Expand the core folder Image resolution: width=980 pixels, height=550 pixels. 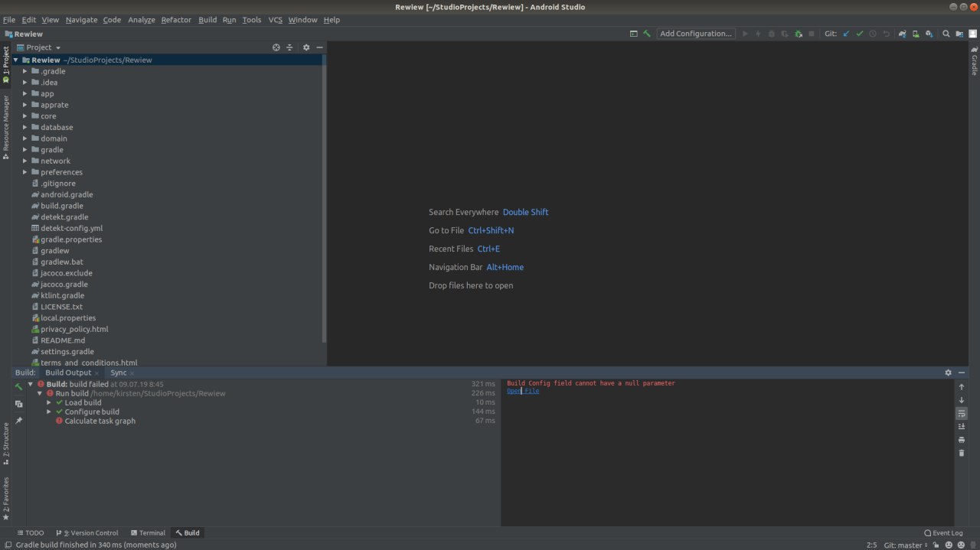[24, 116]
